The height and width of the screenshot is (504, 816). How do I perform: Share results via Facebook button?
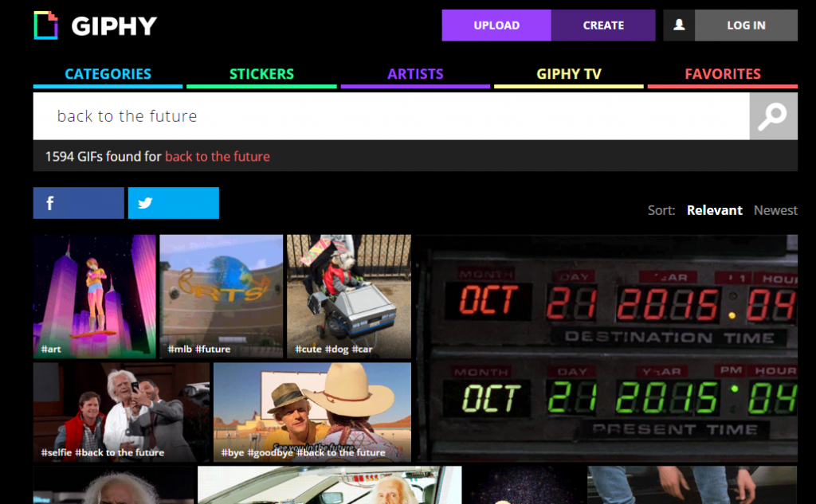point(79,203)
